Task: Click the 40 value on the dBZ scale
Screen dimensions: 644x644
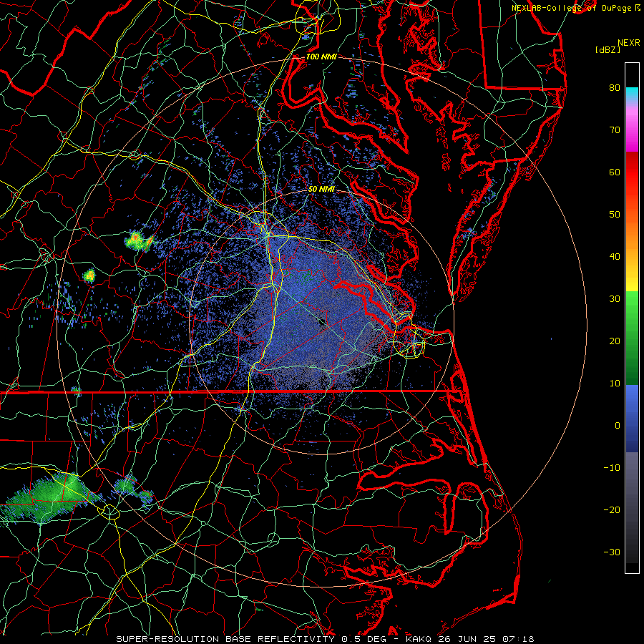Action: point(615,257)
